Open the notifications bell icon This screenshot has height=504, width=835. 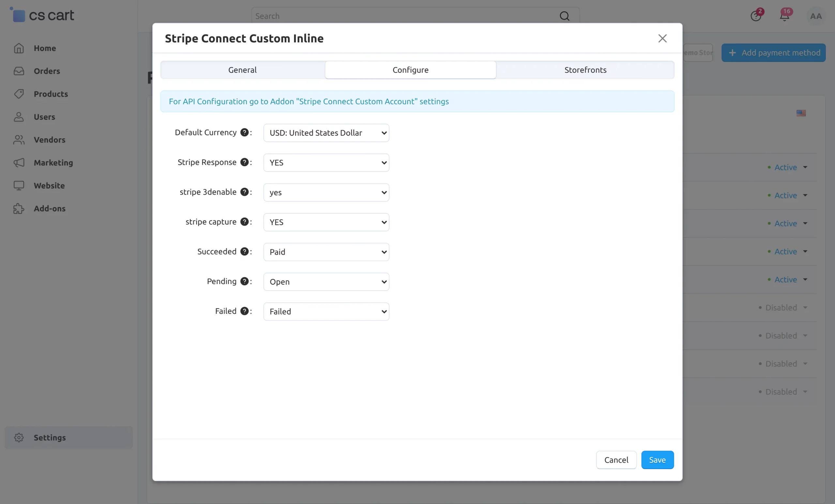click(x=784, y=16)
